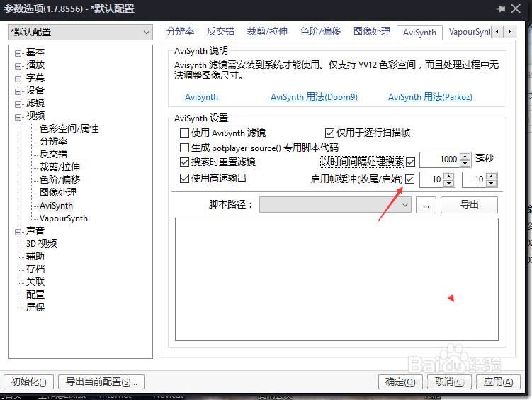The height and width of the screenshot is (400, 532).
Task: Enable 生成 potplayer_source() 专用脚本代码
Action: coord(184,148)
